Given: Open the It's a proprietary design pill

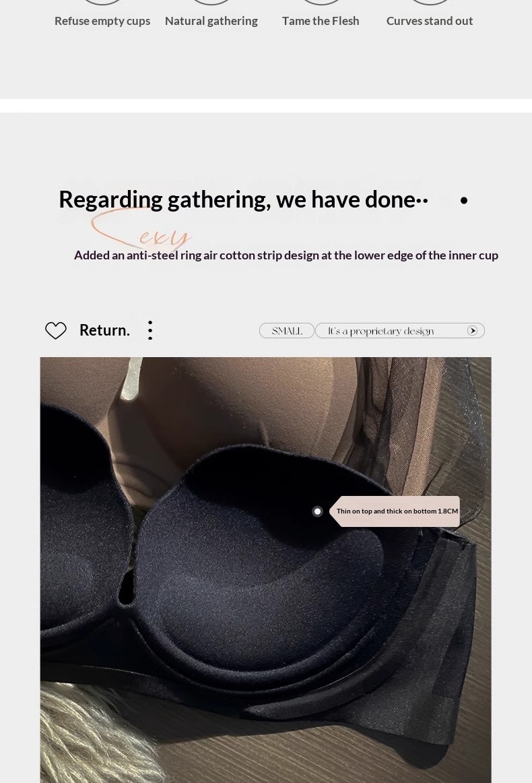Looking at the screenshot, I should coord(400,331).
